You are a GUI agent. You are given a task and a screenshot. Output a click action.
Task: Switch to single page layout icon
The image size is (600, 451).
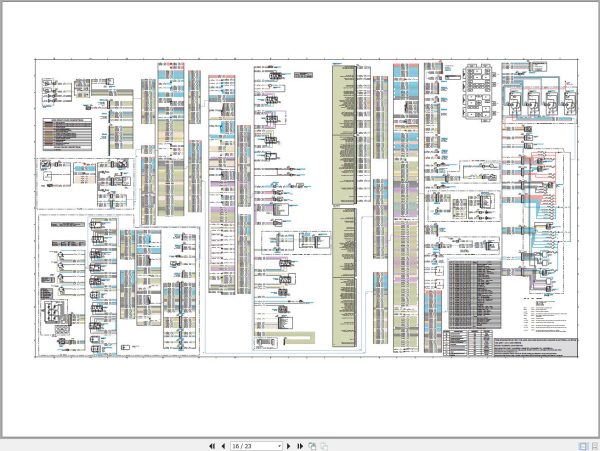(583, 446)
